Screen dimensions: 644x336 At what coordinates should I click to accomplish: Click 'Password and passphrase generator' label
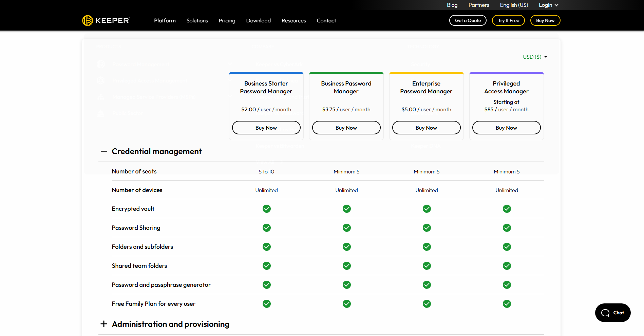tap(161, 285)
